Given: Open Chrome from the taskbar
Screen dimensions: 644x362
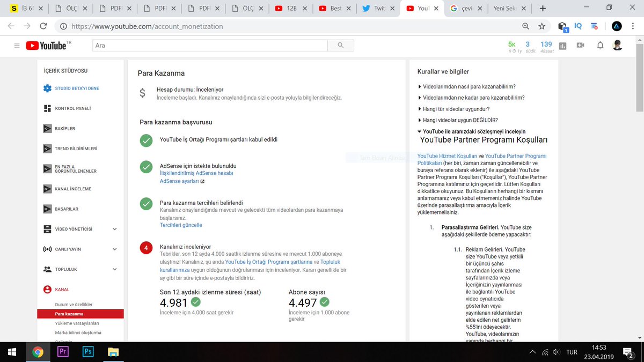Looking at the screenshot, I should point(37,352).
